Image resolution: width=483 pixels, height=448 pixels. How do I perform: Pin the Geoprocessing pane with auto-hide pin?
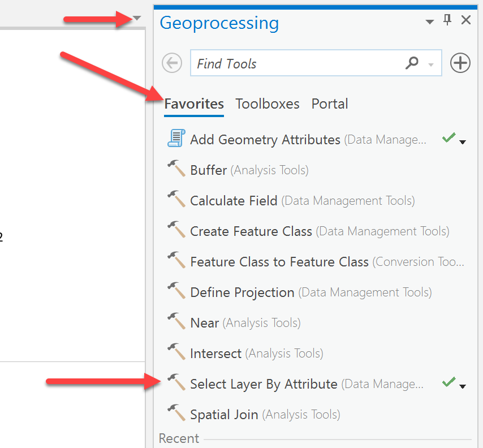tap(447, 20)
